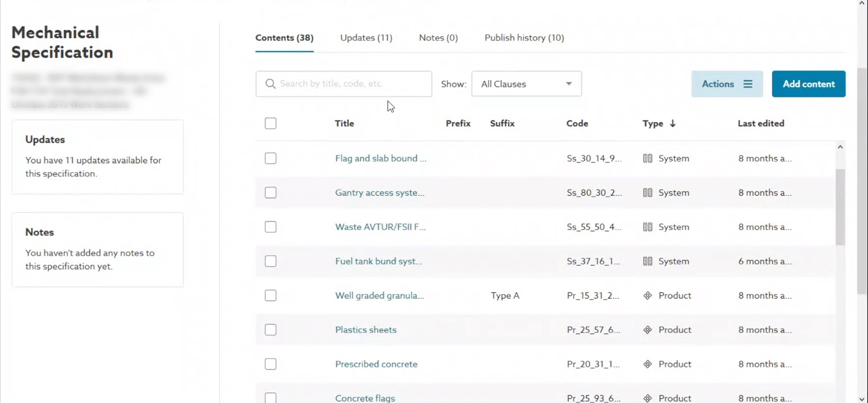Viewport: 868px width, 403px height.
Task: Select the Plastics sheets row checkbox
Action: [270, 330]
